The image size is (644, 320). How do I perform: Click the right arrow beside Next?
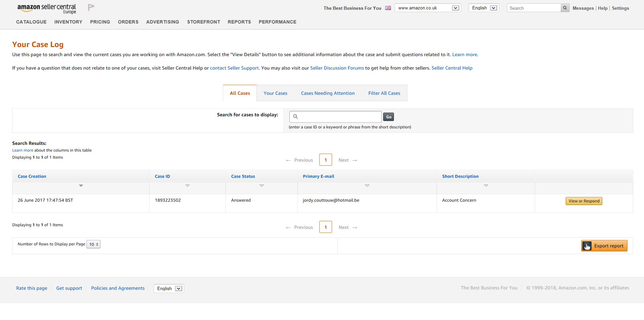[355, 160]
